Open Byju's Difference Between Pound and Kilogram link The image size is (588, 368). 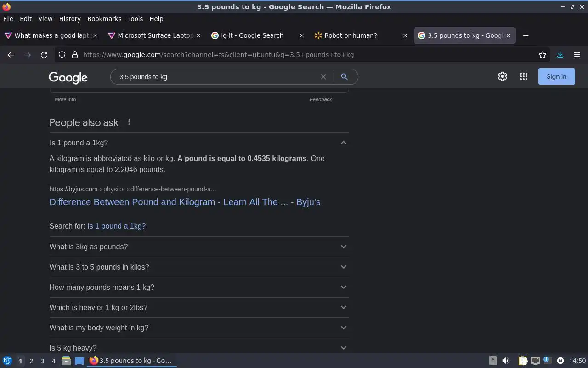(x=185, y=202)
